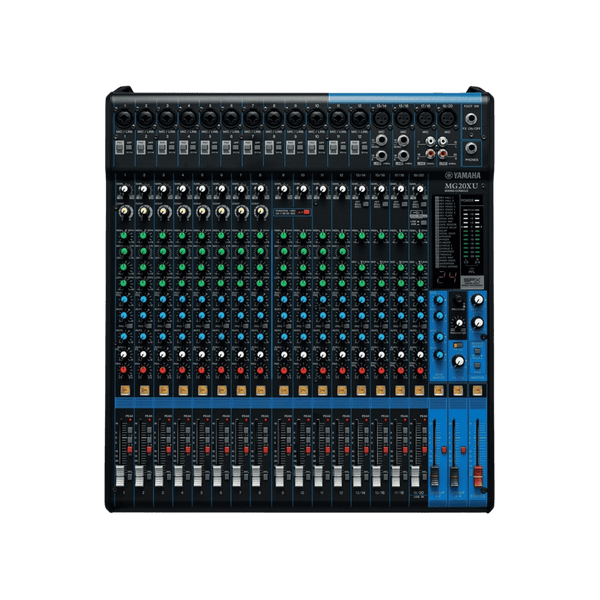The height and width of the screenshot is (600, 600).
Task: Click the GROUP 1-2 fader
Action: coord(435,476)
